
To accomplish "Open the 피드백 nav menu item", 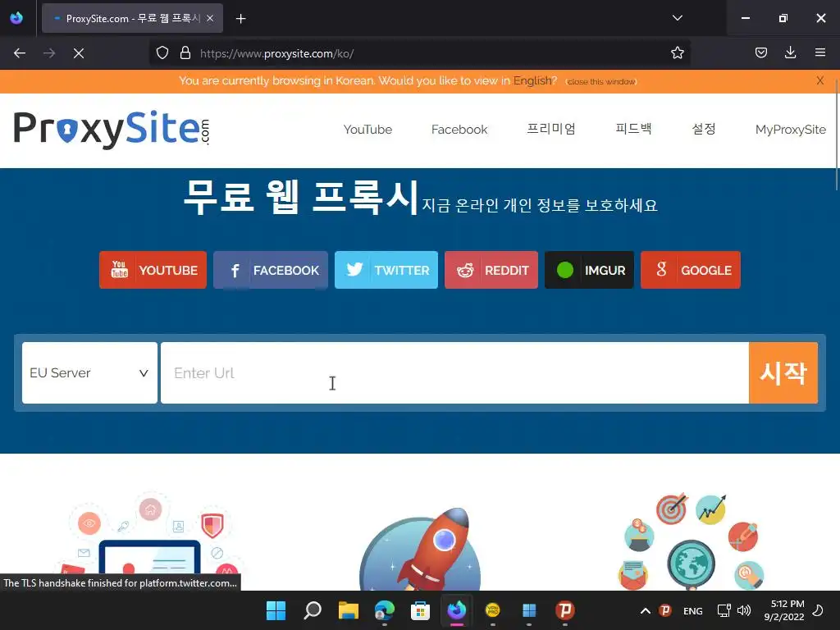I will 633,129.
